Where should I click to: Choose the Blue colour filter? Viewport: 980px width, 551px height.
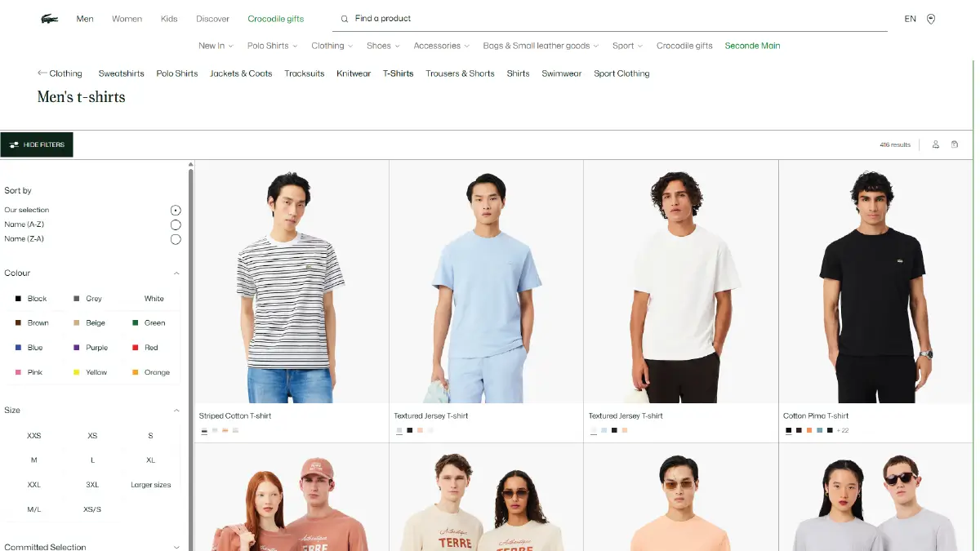(x=29, y=348)
